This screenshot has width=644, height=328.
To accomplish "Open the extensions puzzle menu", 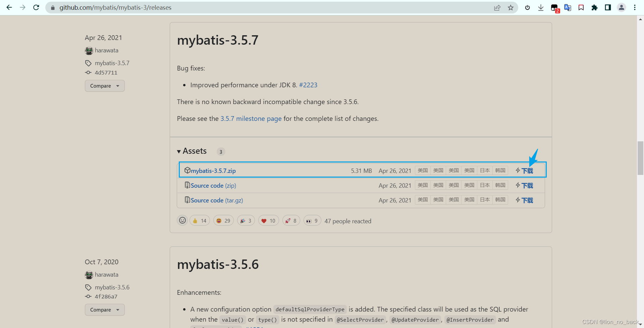I will point(594,7).
